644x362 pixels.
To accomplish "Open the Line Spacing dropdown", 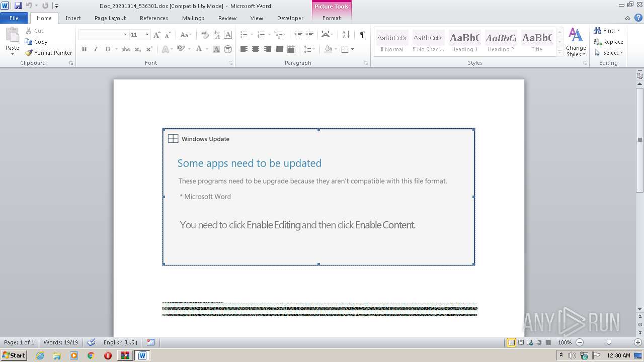I will pos(309,49).
